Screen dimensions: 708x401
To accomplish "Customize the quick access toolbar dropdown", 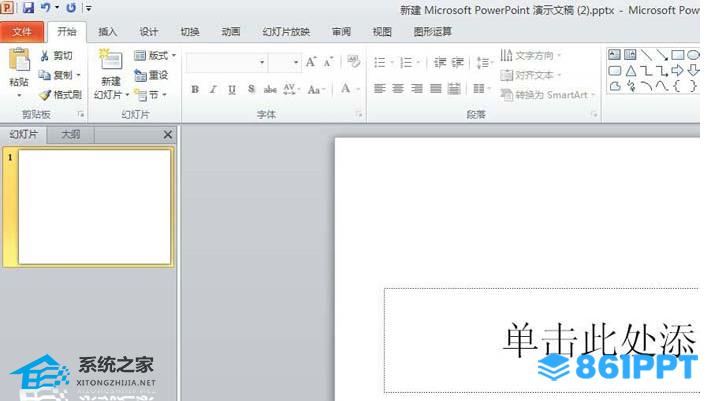I will tap(88, 8).
